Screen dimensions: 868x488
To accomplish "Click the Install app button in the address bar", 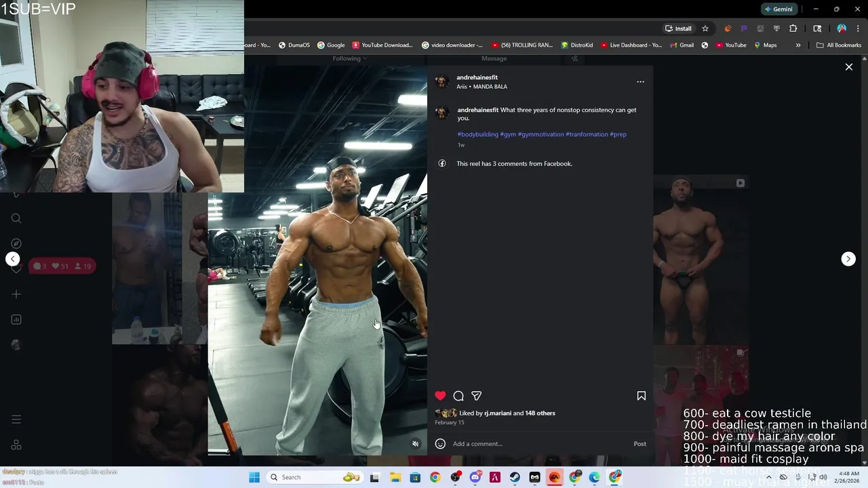I will tap(678, 28).
